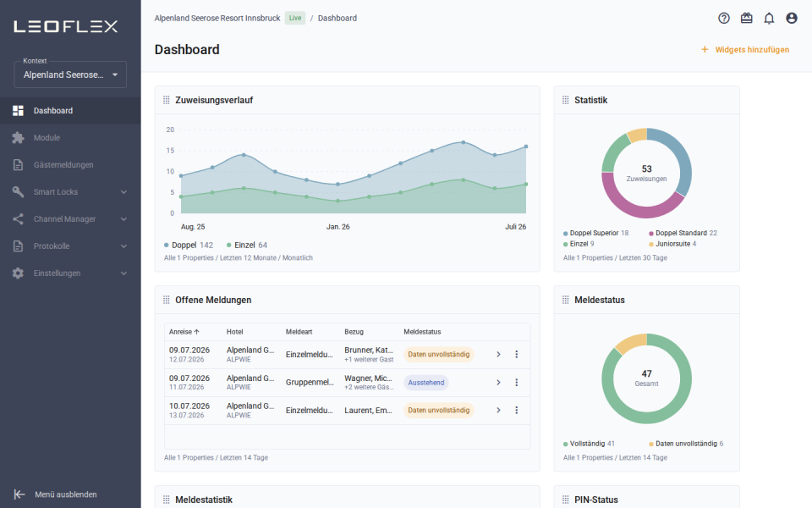This screenshot has height=508, width=812.
Task: Grab the Meldestatus widget drag handle
Action: pos(566,300)
